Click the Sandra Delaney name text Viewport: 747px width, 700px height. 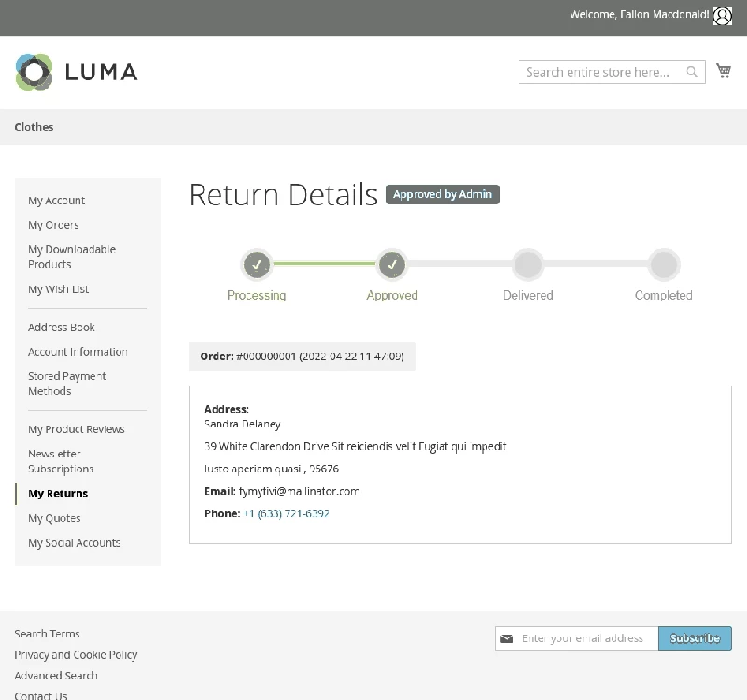[243, 424]
